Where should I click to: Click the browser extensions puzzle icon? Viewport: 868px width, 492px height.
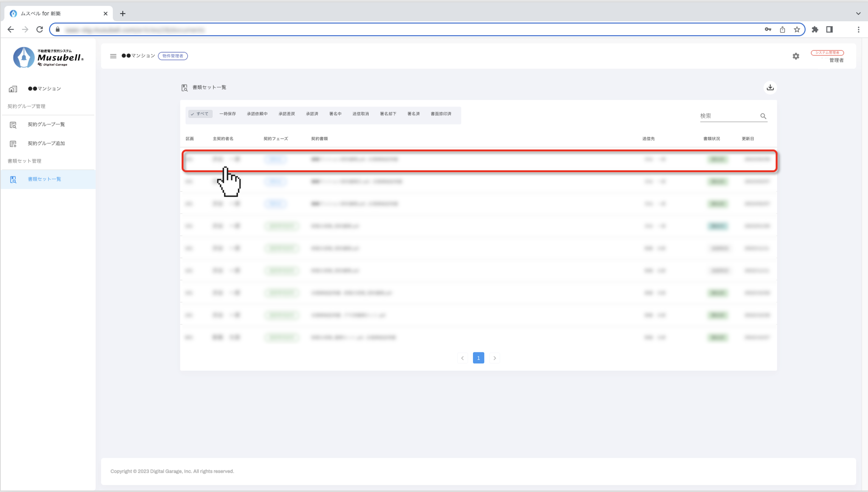[815, 30]
